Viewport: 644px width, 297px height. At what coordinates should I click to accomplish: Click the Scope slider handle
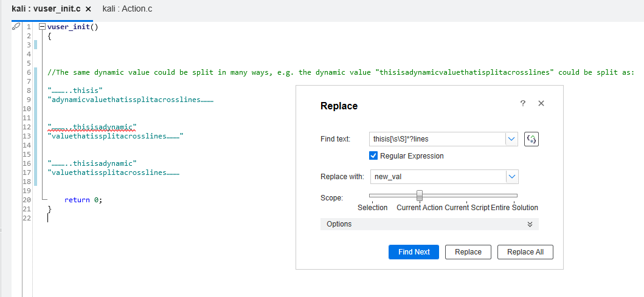[x=420, y=195]
